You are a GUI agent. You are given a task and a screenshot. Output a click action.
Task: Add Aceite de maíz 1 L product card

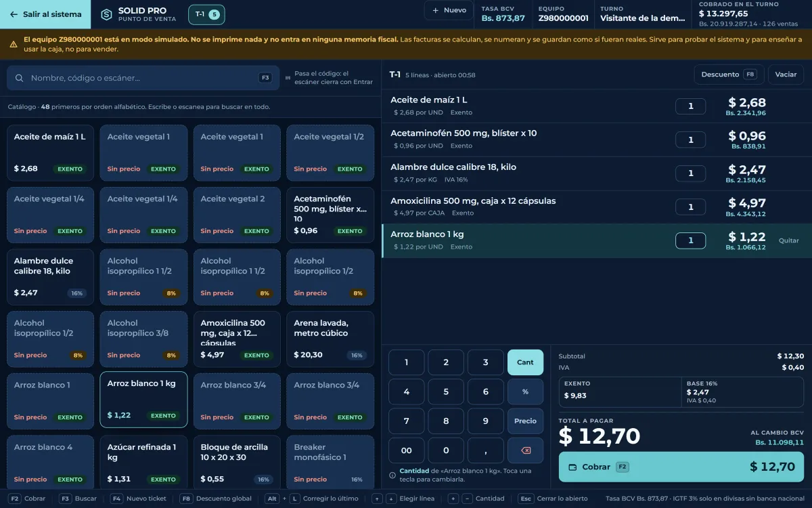[50, 152]
